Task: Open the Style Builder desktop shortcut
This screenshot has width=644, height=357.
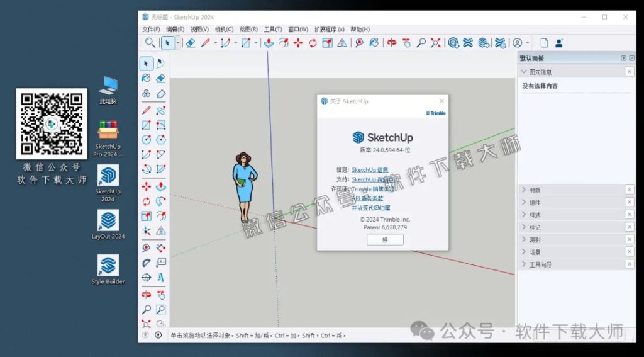Action: pos(108,270)
